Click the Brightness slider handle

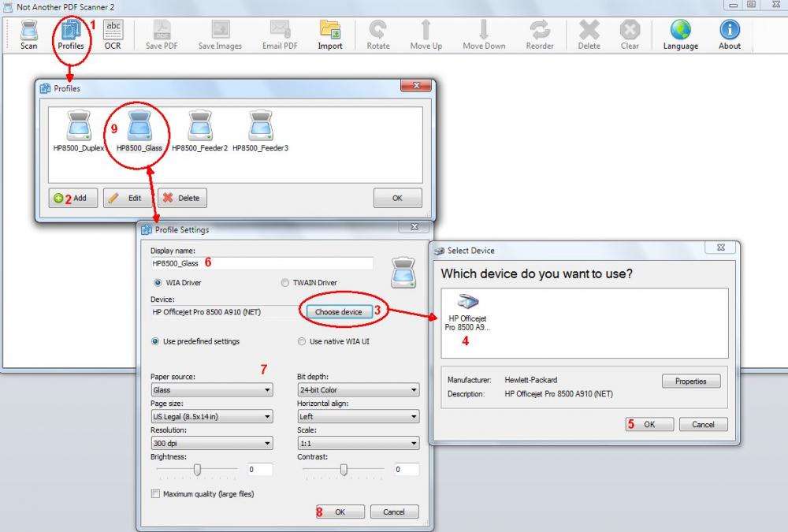197,470
